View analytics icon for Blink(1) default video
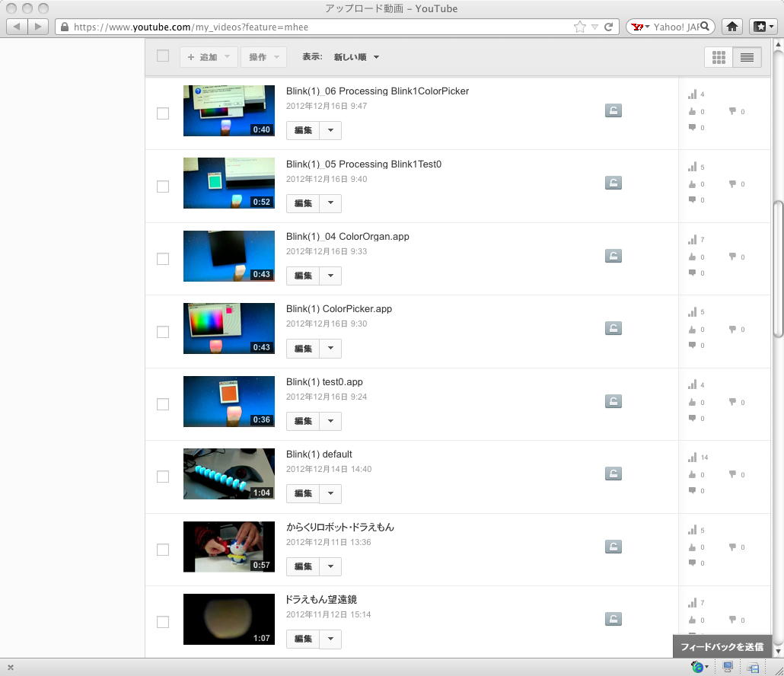784x676 pixels. click(x=693, y=457)
